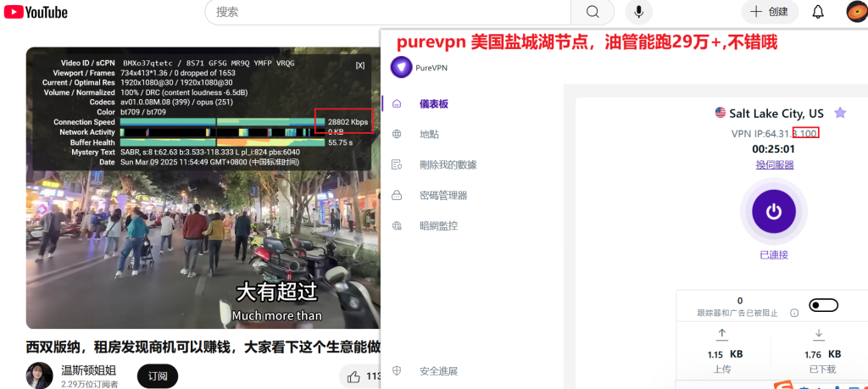Click the info icon next to 跟踪器和广告已被阻止

[x=794, y=314]
